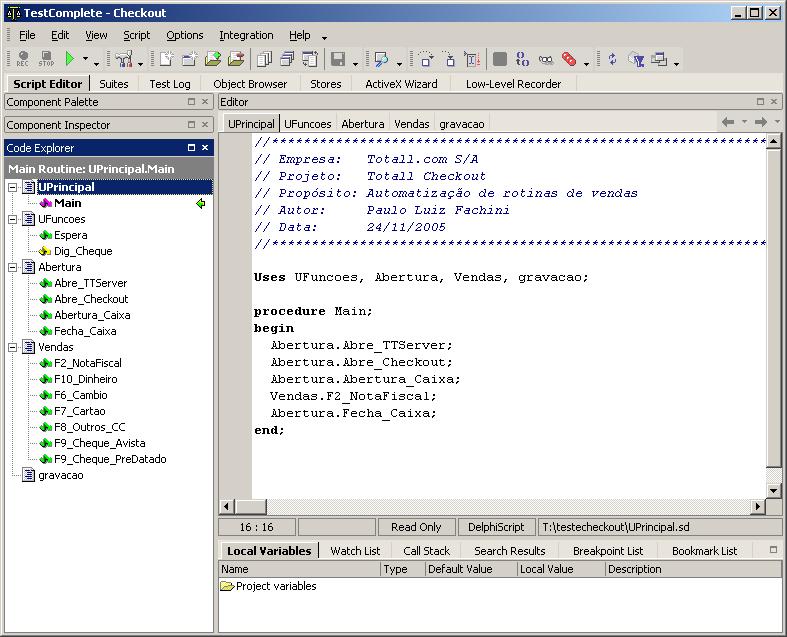Click the glasses watch icon

click(x=546, y=60)
